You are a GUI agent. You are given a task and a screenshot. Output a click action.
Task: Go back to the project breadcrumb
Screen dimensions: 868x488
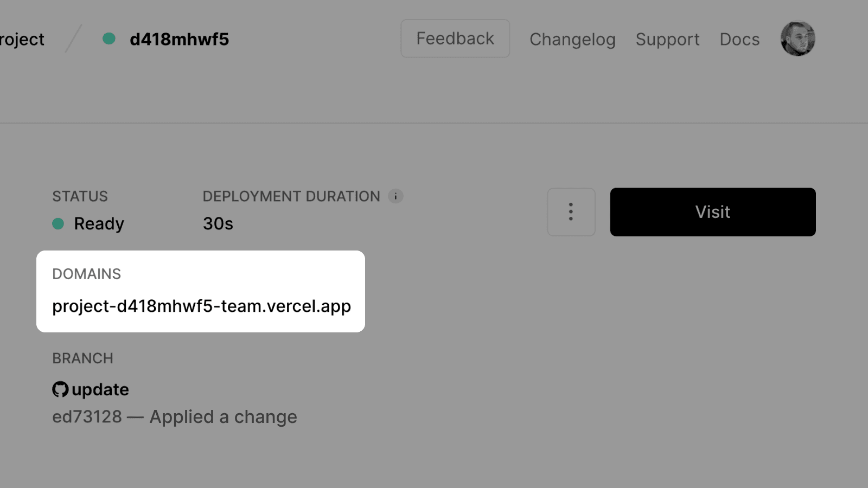pos(22,39)
